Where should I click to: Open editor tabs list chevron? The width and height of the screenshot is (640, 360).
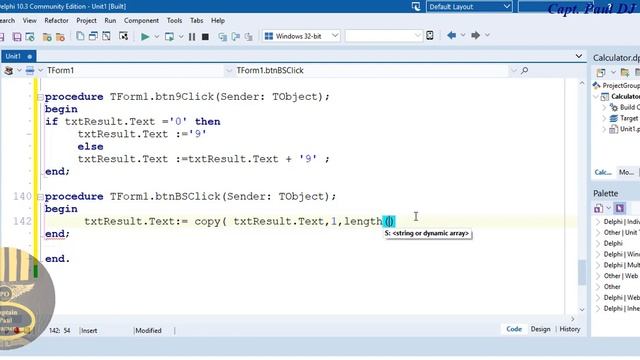point(579,56)
